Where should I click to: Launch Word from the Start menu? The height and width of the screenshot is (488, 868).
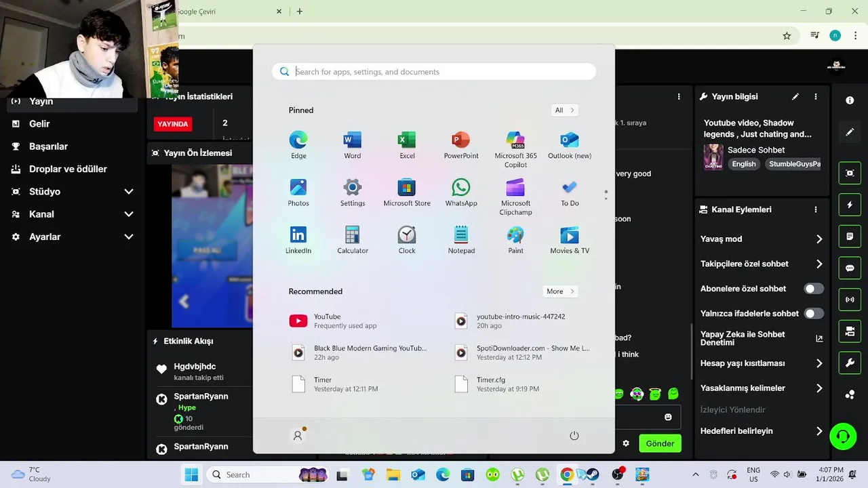click(x=353, y=146)
